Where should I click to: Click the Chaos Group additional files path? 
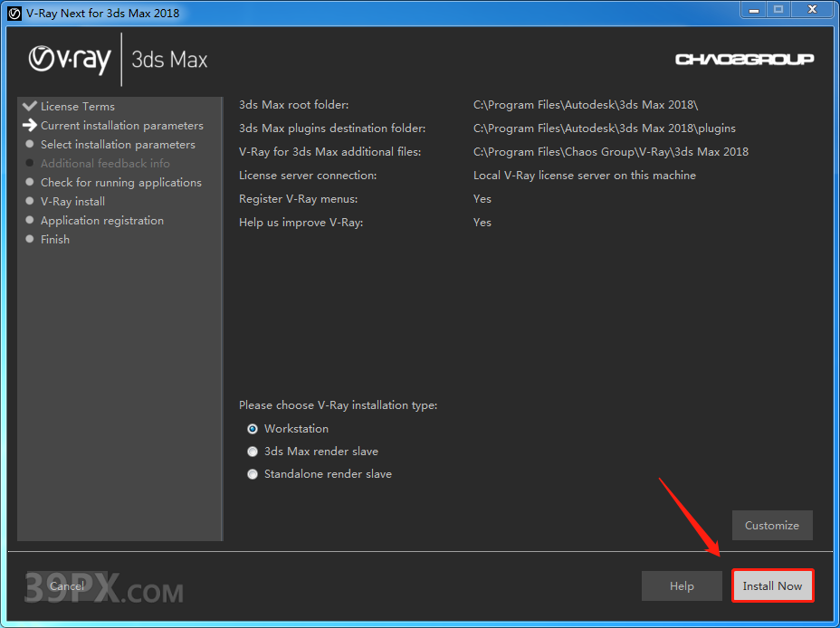[611, 152]
